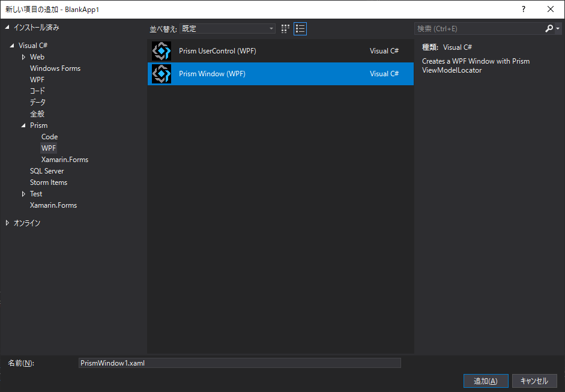
Task: Click Prism UserControl (WPF) template icon
Action: click(x=162, y=51)
